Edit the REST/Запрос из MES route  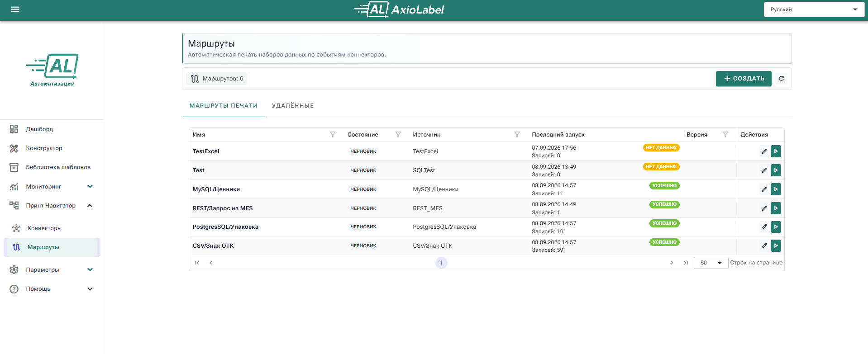tap(764, 208)
